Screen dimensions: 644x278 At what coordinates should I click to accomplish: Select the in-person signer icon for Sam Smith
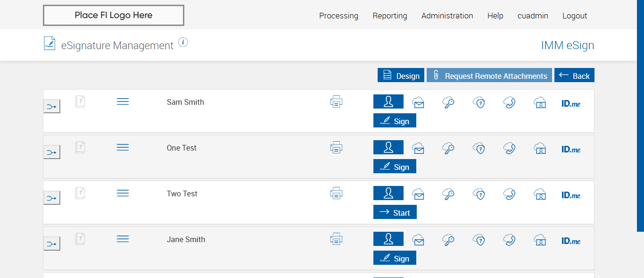(388, 101)
